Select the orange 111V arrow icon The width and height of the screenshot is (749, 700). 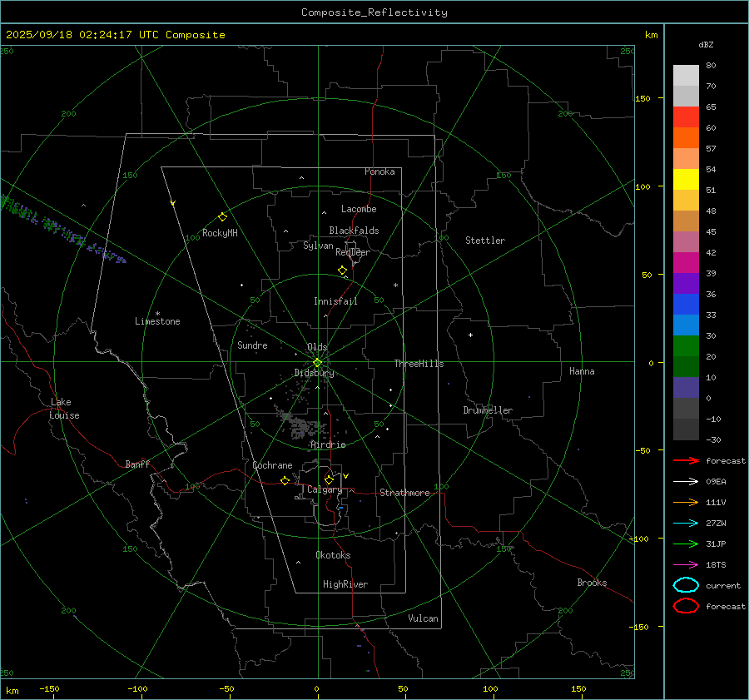pyautogui.click(x=686, y=502)
